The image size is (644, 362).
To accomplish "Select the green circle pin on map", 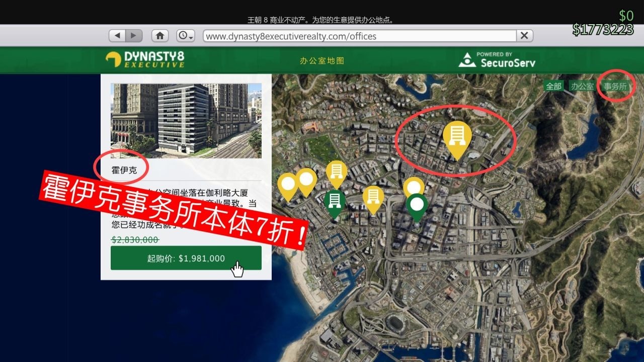I will [x=417, y=207].
